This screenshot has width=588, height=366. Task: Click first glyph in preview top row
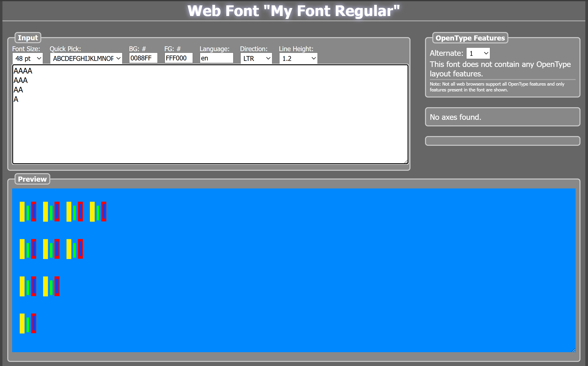pos(28,211)
